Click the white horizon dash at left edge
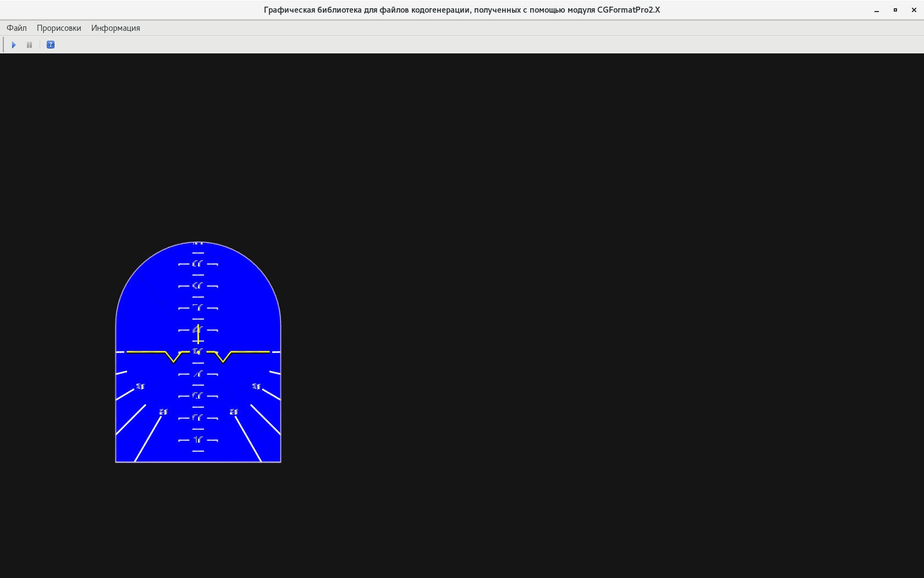The image size is (924, 578). pos(120,352)
